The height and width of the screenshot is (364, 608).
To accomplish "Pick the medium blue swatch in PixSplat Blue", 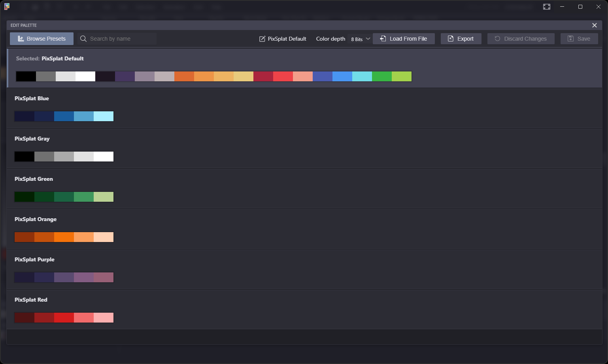I will pos(64,116).
